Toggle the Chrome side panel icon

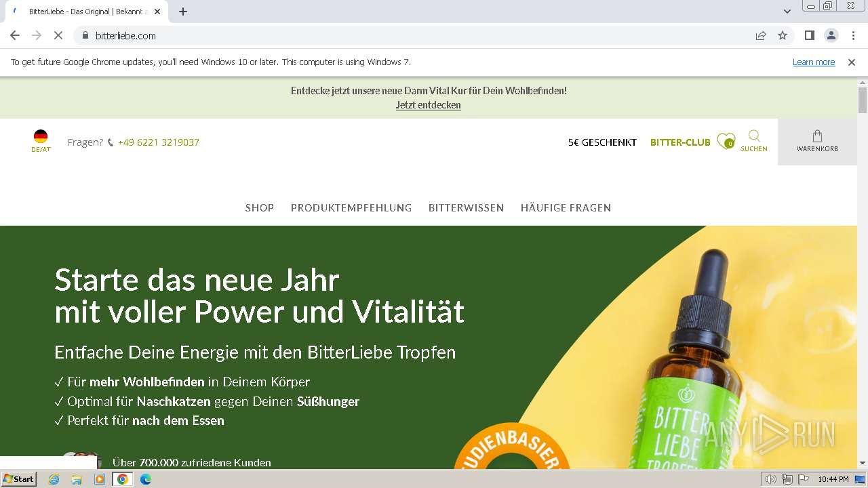pyautogui.click(x=810, y=35)
